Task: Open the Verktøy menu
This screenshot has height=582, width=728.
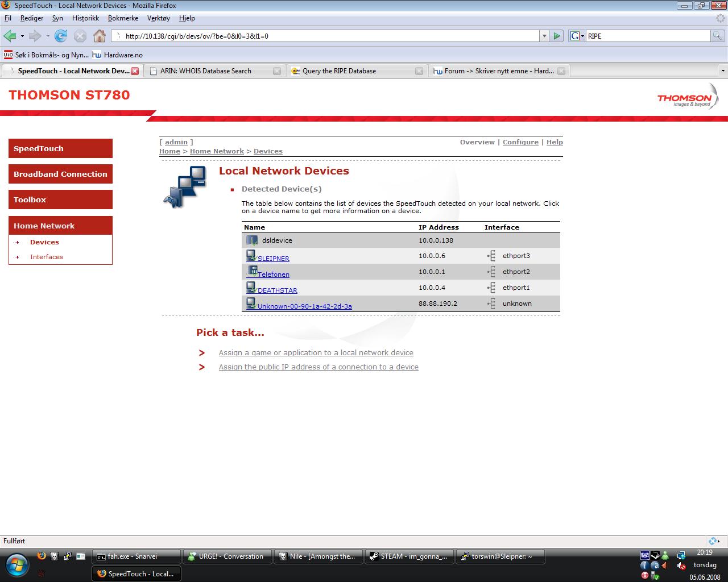Action: pos(159,18)
